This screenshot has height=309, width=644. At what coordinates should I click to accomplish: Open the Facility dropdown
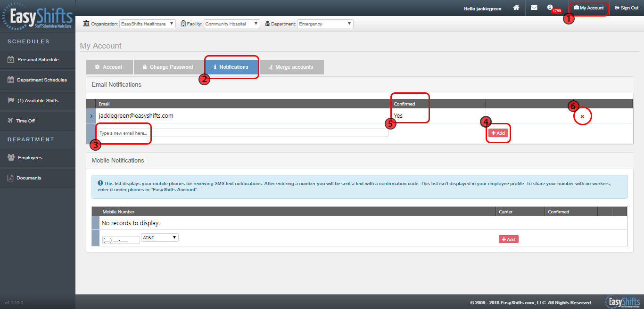231,24
